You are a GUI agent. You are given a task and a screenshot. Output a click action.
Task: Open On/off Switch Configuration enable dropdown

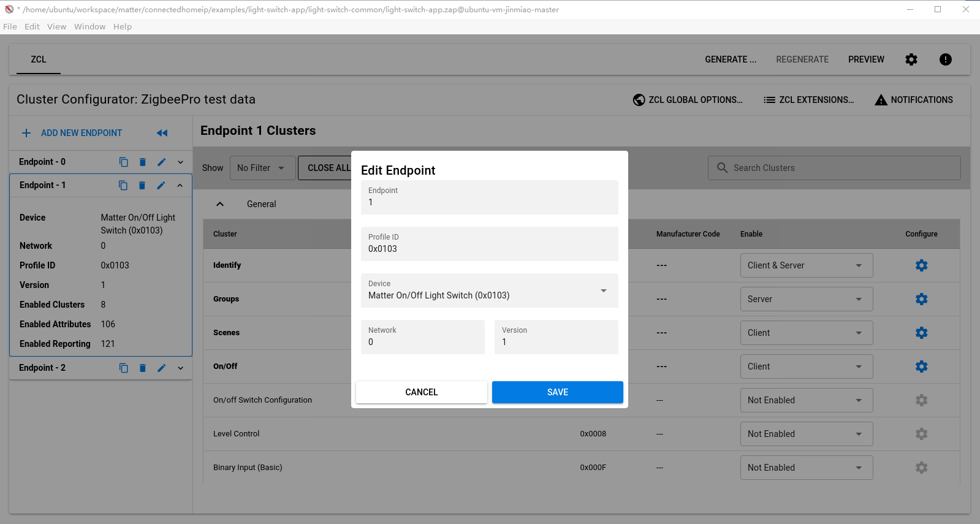tap(807, 400)
